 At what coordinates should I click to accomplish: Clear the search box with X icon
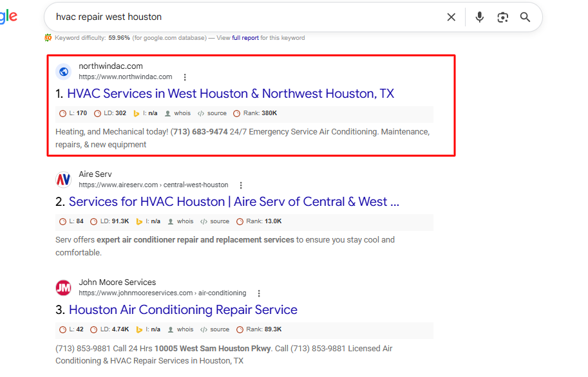pyautogui.click(x=451, y=17)
